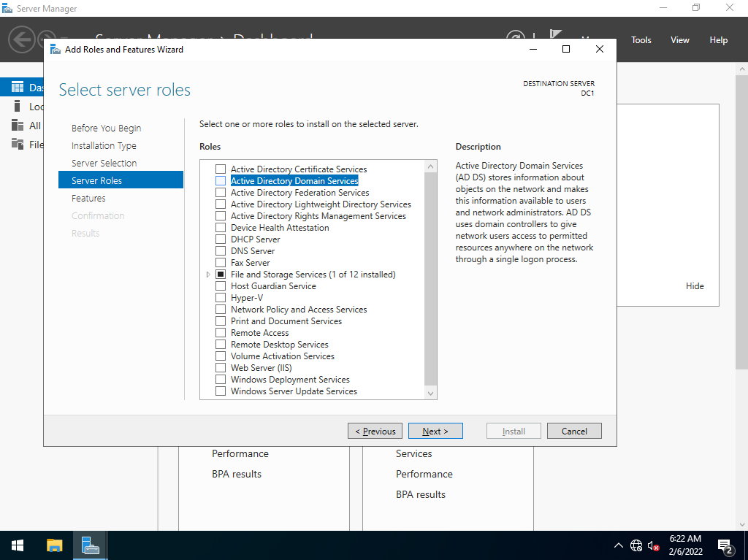Click Server Manager back navigation arrow
The height and width of the screenshot is (560, 748).
21,39
